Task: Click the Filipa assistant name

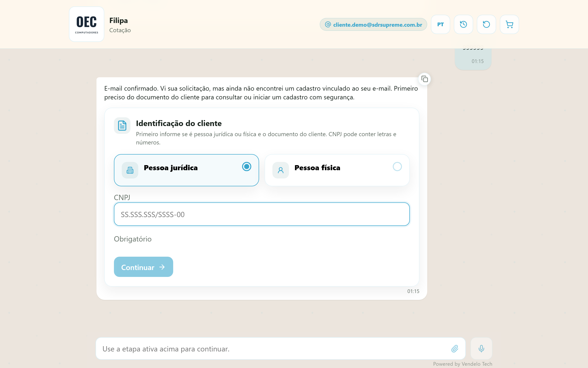Action: pyautogui.click(x=119, y=20)
